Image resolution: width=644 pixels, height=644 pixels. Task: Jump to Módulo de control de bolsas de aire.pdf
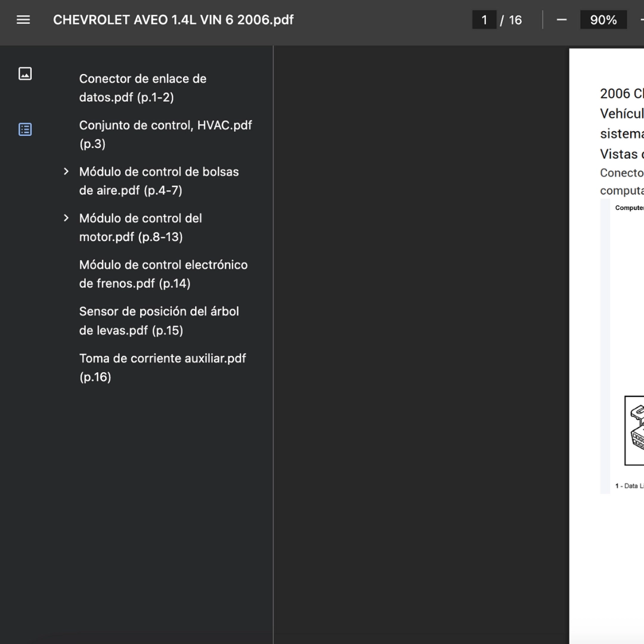point(159,181)
